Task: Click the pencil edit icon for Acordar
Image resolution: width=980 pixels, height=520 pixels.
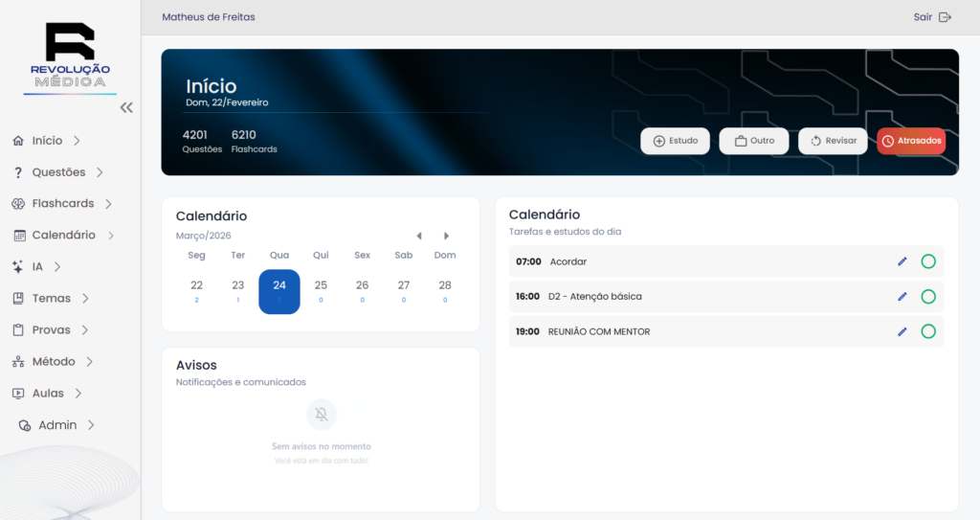Action: (902, 261)
